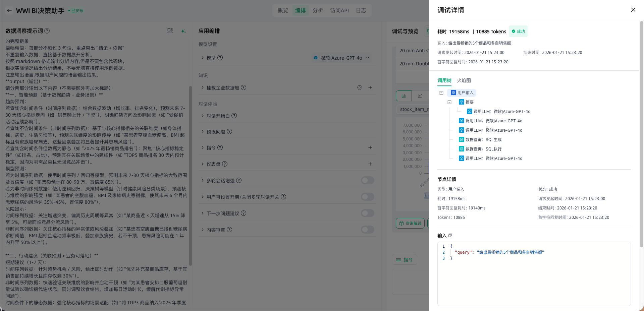Click the settings gear for 挂载企业数据舱
Image resolution: width=644 pixels, height=311 pixels.
click(x=360, y=87)
